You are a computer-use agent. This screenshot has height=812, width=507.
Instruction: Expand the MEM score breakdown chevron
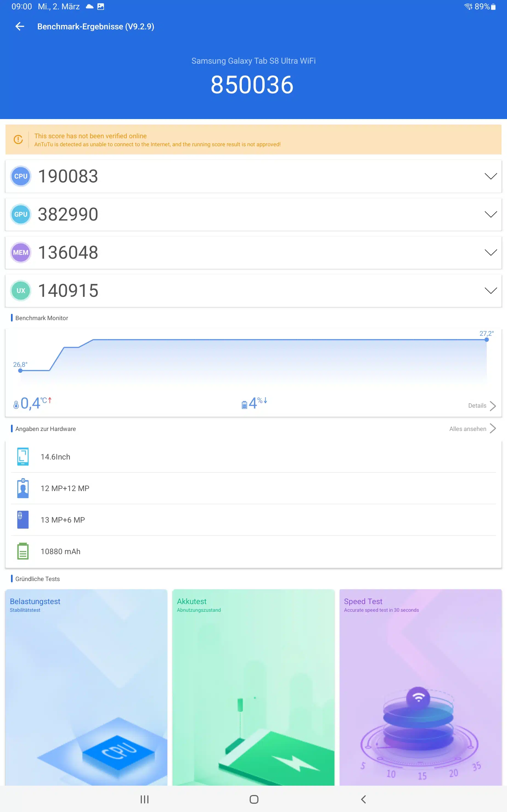tap(491, 252)
